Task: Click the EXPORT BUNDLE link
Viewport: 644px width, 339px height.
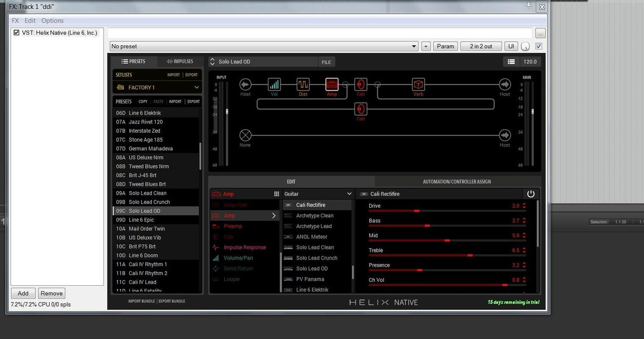Action: tap(172, 301)
